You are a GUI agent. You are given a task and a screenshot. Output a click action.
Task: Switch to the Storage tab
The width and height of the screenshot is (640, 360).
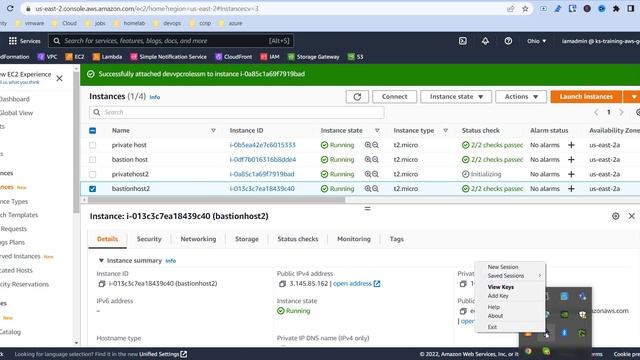[247, 239]
